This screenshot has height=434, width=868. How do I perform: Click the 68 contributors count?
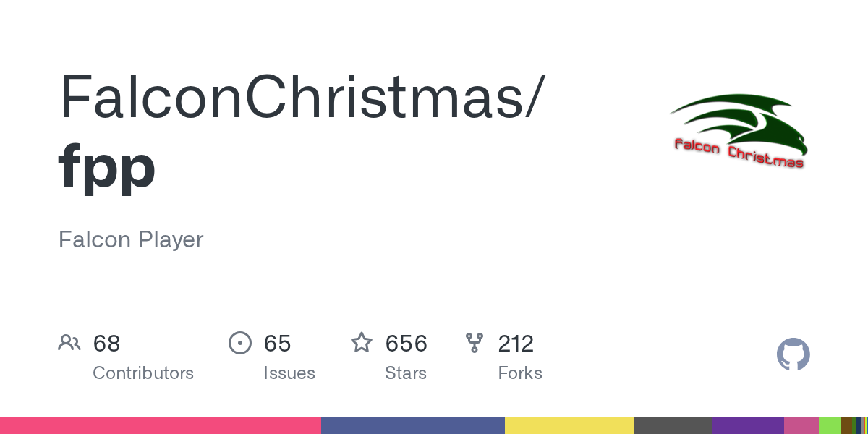[107, 343]
